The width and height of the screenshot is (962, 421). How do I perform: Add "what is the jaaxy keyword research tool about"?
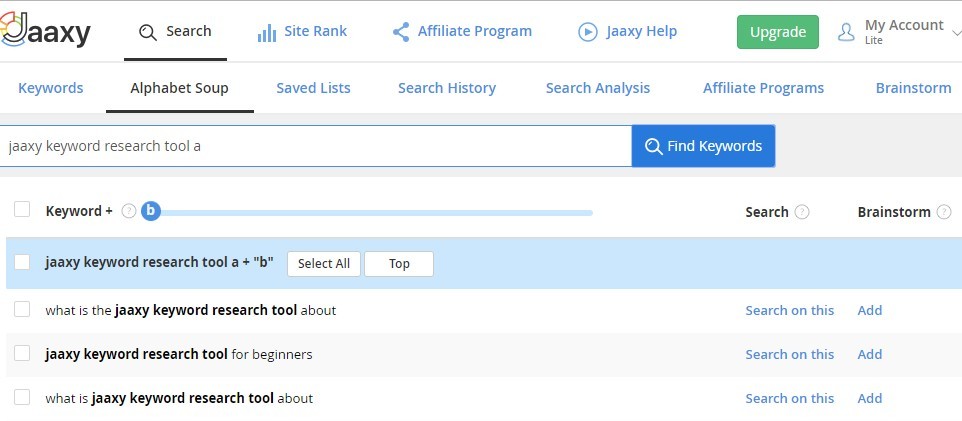click(869, 311)
